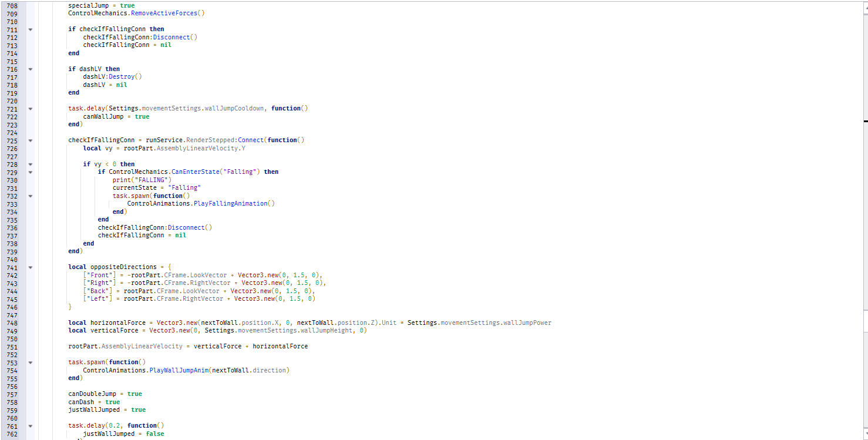This screenshot has height=440, width=868.
Task: Click 'justWallJumped' on line 759
Action: (x=94, y=410)
